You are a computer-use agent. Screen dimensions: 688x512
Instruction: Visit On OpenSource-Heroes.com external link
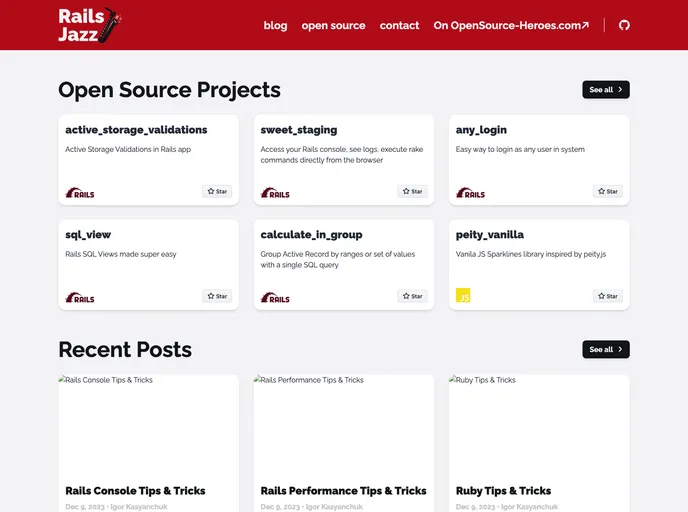(x=511, y=25)
